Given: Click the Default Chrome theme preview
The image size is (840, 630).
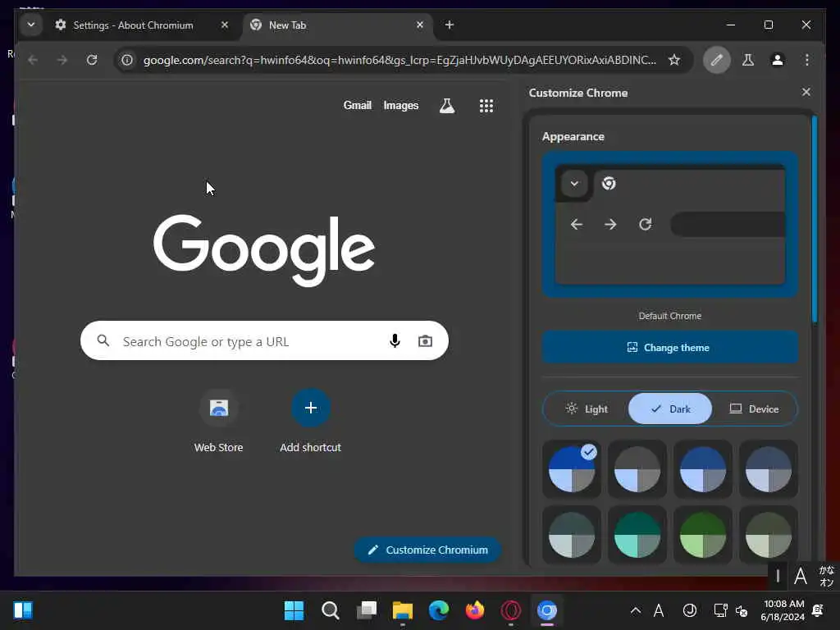Looking at the screenshot, I should coord(669,225).
